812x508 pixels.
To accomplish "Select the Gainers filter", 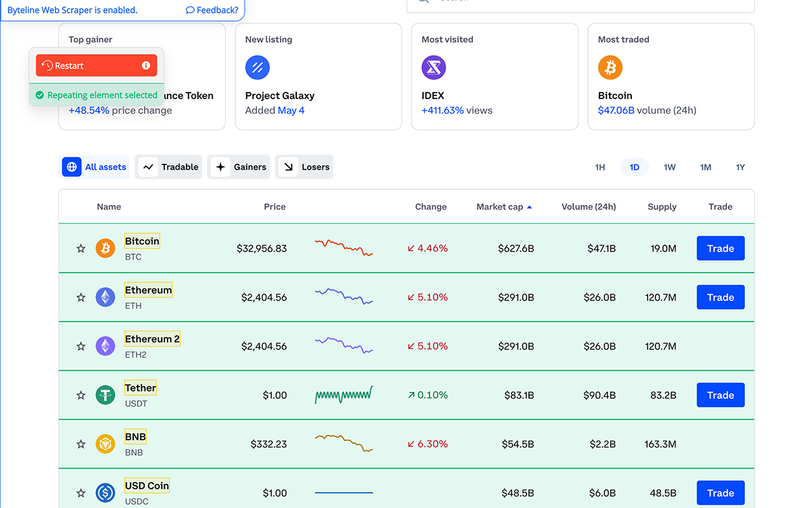I will pos(239,167).
